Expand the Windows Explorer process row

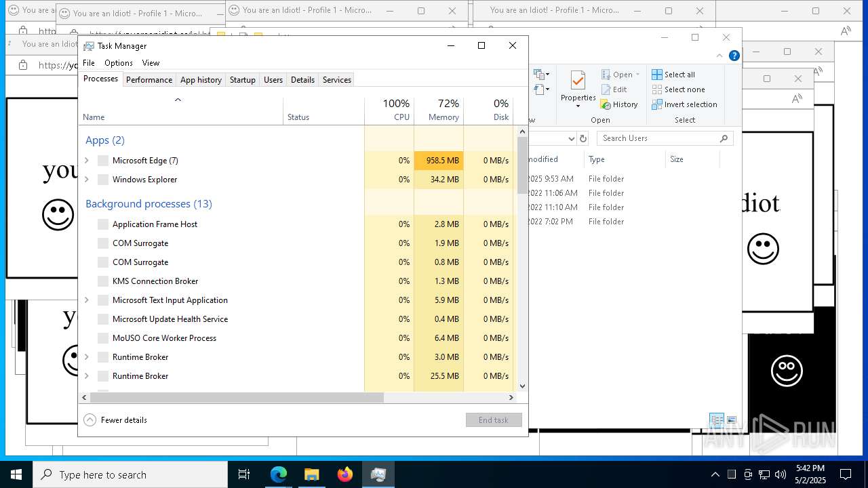pyautogui.click(x=86, y=180)
